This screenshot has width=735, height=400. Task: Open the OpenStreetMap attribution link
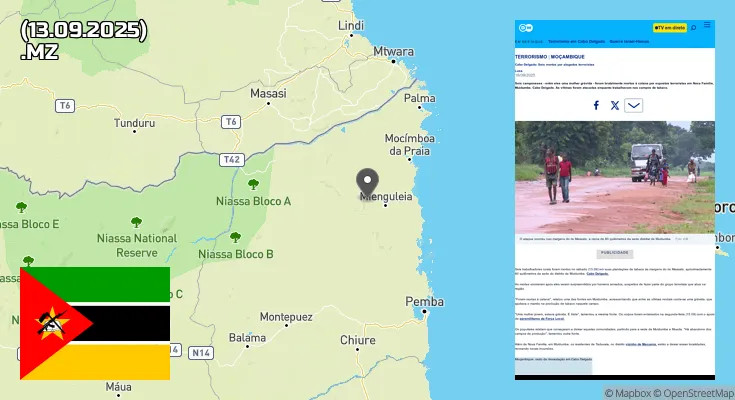[x=699, y=393]
